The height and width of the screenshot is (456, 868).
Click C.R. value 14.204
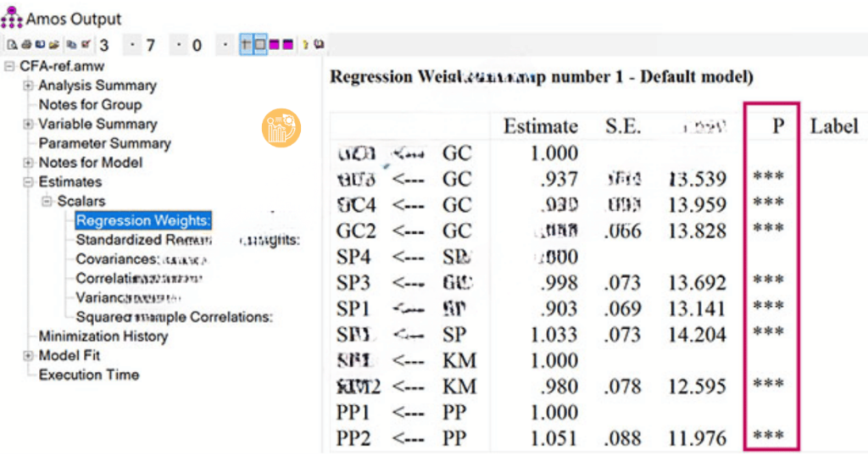[x=697, y=336]
